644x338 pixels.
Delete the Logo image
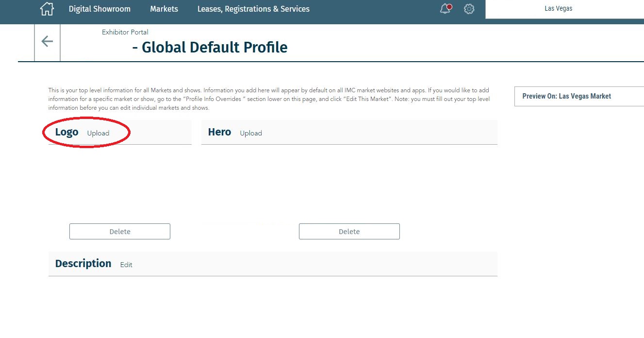120,232
